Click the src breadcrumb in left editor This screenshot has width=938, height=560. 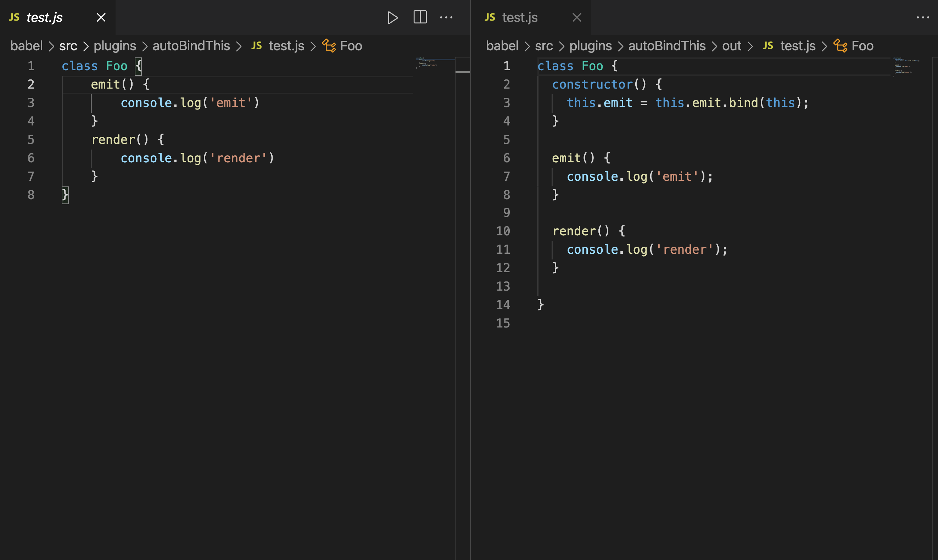point(68,46)
